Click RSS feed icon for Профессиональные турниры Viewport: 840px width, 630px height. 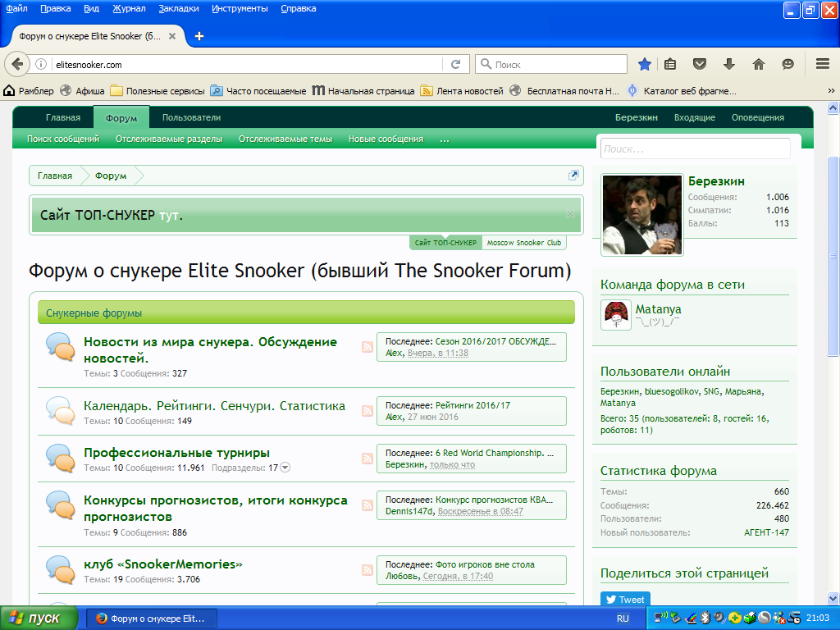(367, 458)
